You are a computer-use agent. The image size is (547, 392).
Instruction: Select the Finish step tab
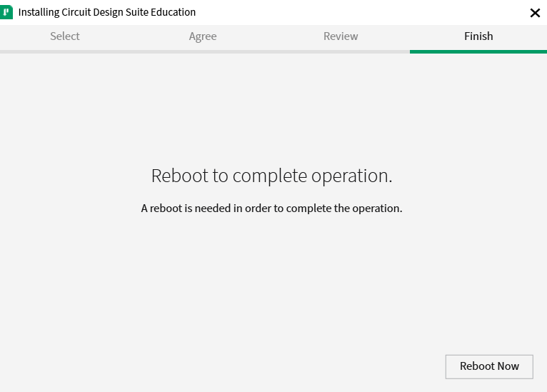click(478, 36)
